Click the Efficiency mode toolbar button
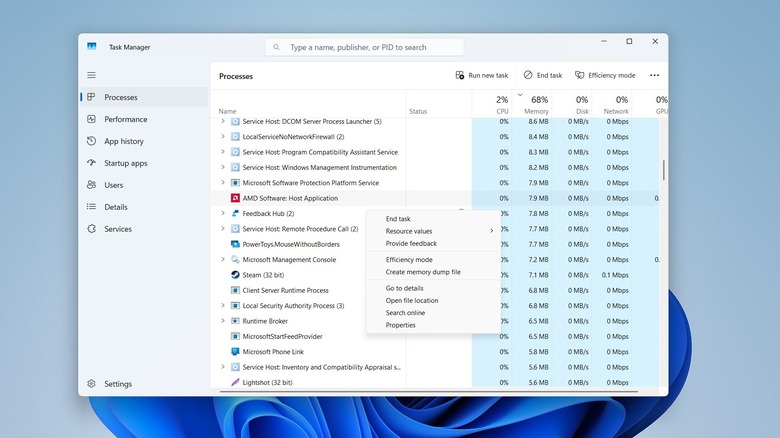The image size is (780, 438). (x=604, y=75)
